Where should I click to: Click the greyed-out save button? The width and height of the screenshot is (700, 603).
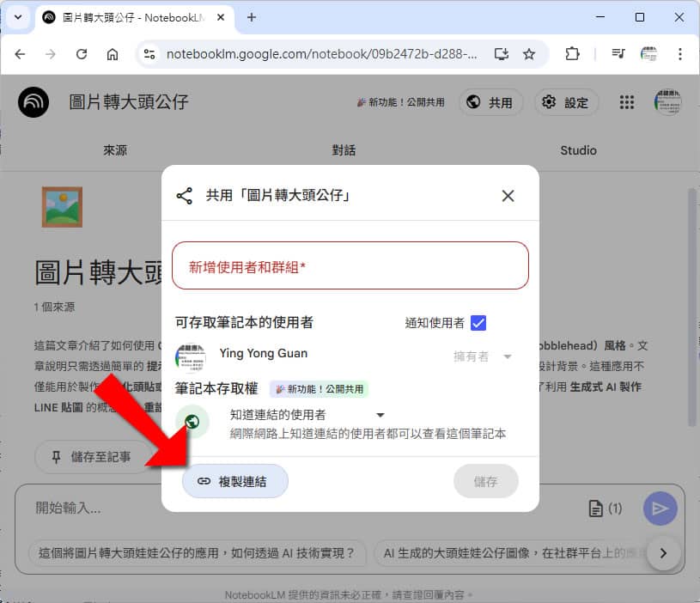click(486, 481)
